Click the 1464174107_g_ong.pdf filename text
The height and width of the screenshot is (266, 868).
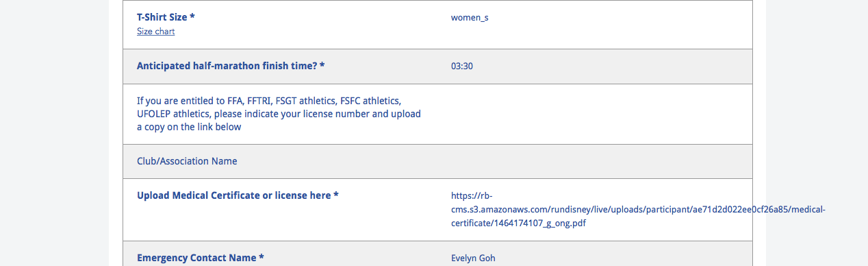coord(541,223)
